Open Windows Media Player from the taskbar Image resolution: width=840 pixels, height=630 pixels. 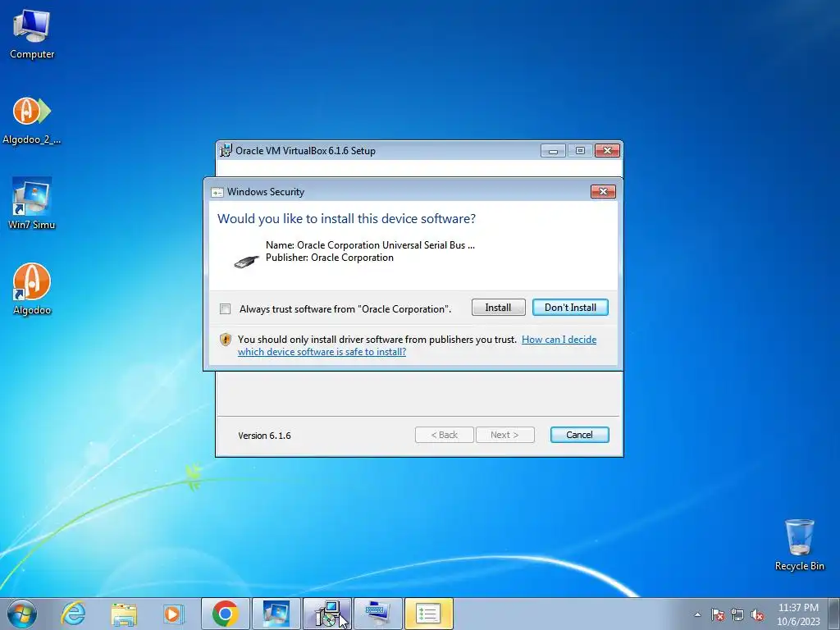(x=173, y=614)
